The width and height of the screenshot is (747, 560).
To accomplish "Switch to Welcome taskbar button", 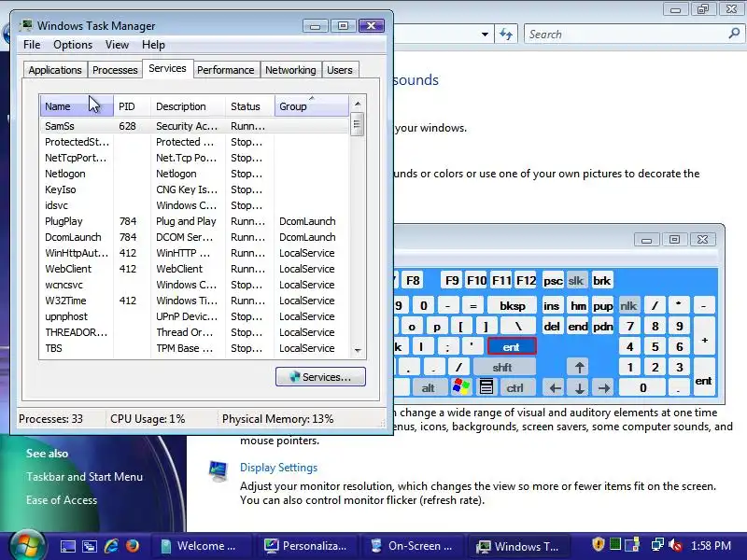I will click(x=204, y=546).
